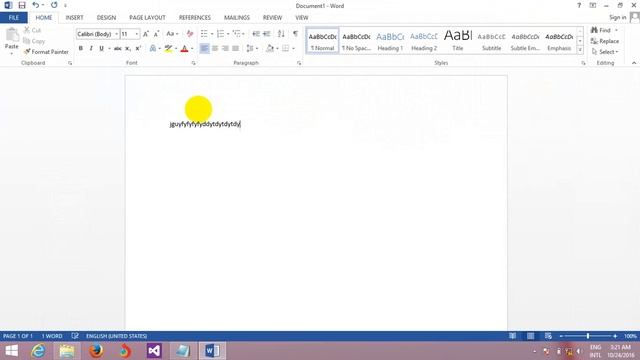Click 100% zoom level in status bar
This screenshot has height=360, width=640.
630,336
